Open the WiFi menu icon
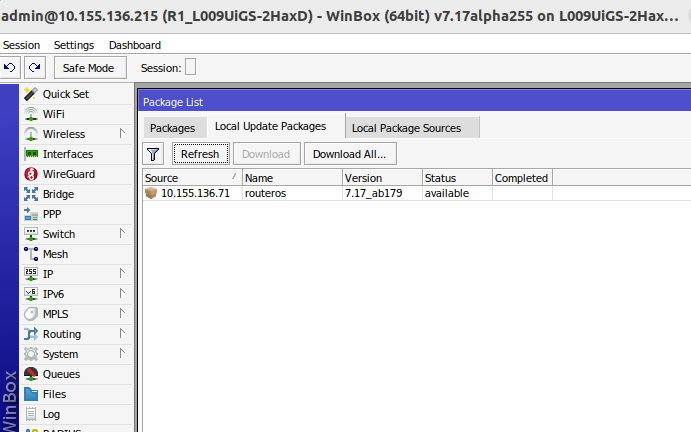This screenshot has height=432, width=691. (x=31, y=114)
